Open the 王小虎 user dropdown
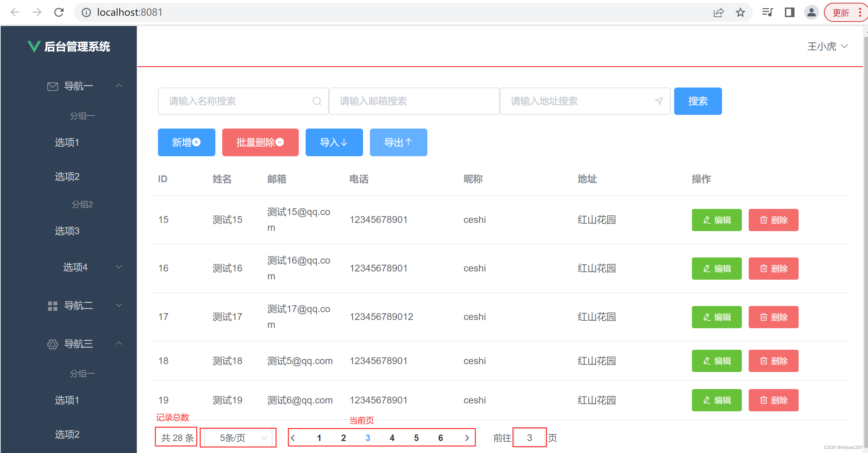Viewport: 868px width, 453px height. (827, 46)
